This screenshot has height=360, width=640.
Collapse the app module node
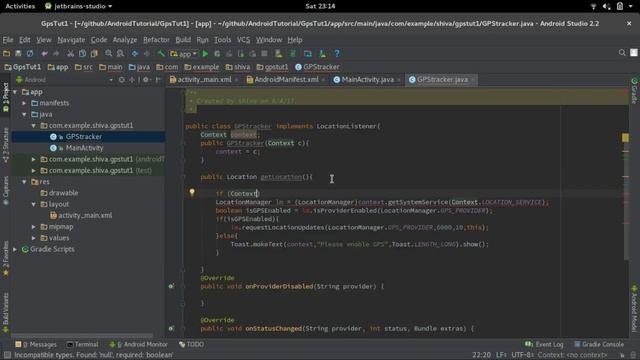(15, 92)
